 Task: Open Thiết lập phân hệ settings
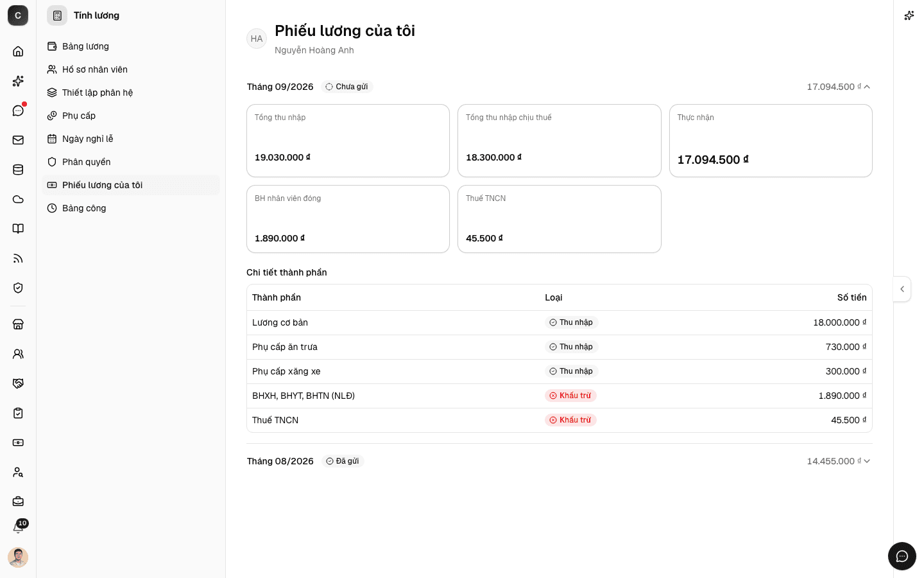[x=131, y=92]
